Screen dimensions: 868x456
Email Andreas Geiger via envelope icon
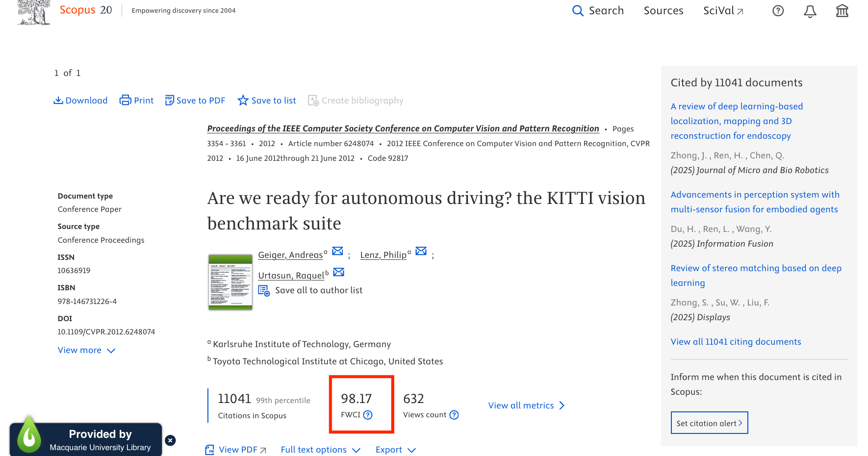coord(337,251)
